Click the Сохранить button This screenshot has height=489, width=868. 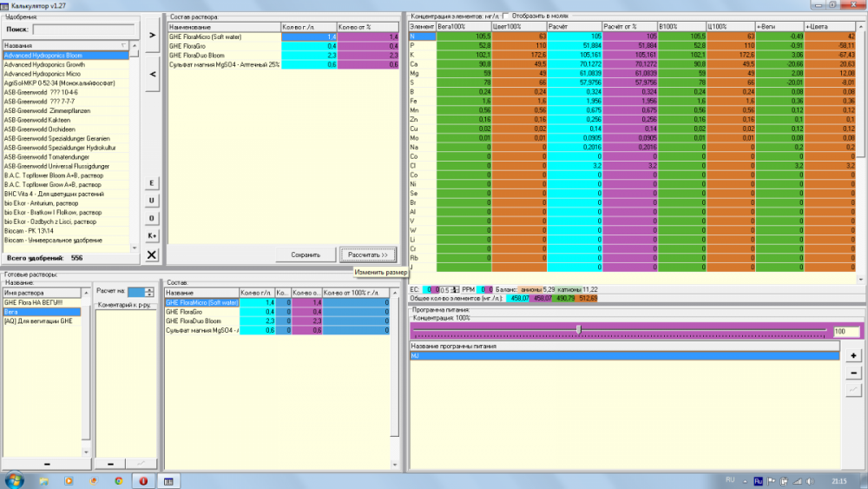tap(306, 254)
